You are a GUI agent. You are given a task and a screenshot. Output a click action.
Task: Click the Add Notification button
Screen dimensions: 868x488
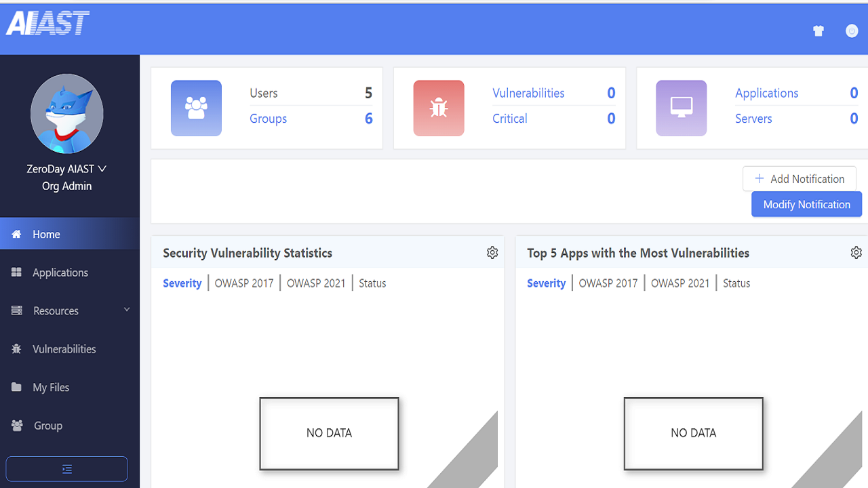tap(799, 179)
